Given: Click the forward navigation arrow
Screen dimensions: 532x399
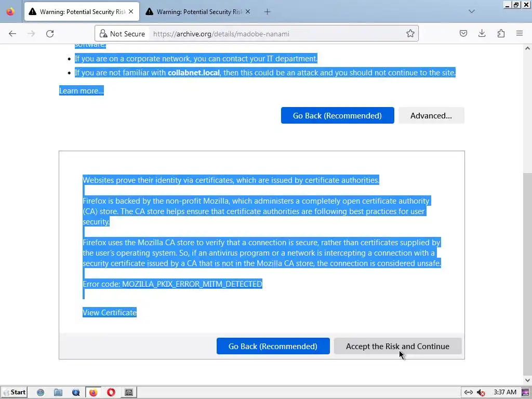Looking at the screenshot, I should pyautogui.click(x=31, y=34).
